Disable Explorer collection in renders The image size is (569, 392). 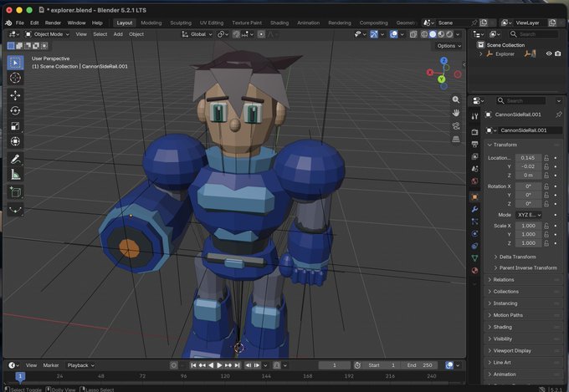click(x=558, y=53)
